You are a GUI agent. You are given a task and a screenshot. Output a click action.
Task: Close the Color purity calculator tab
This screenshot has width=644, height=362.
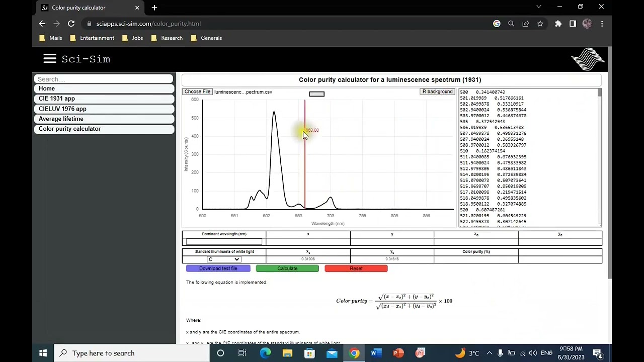click(137, 8)
